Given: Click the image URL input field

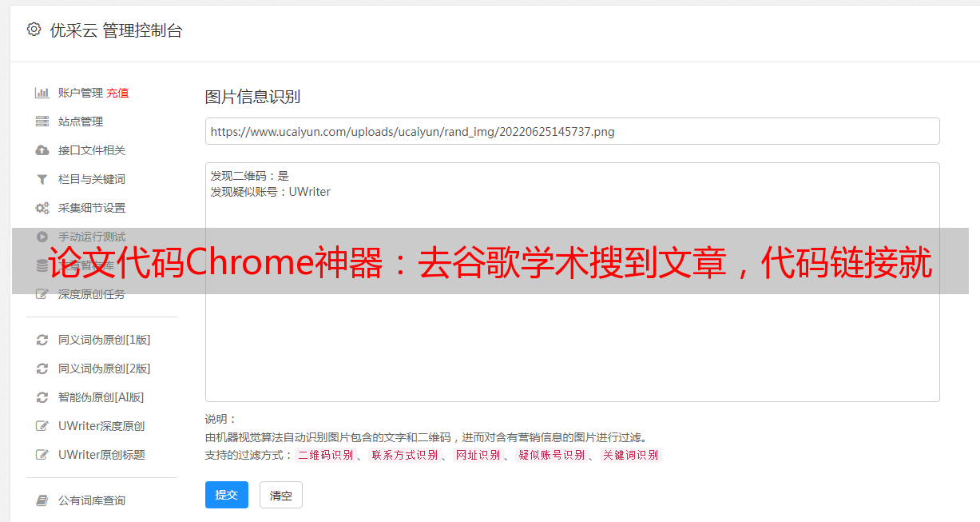Looking at the screenshot, I should click(x=572, y=131).
